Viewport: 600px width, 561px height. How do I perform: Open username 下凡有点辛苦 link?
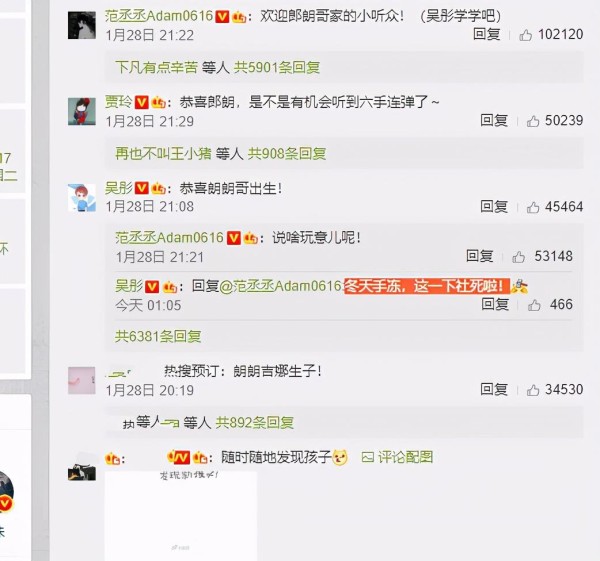point(156,68)
